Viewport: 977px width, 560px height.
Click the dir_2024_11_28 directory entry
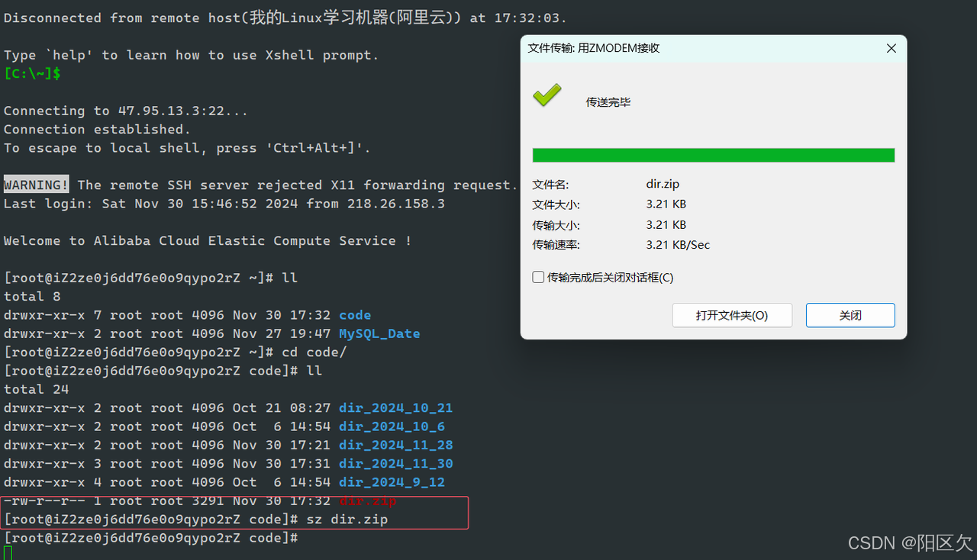click(x=396, y=445)
